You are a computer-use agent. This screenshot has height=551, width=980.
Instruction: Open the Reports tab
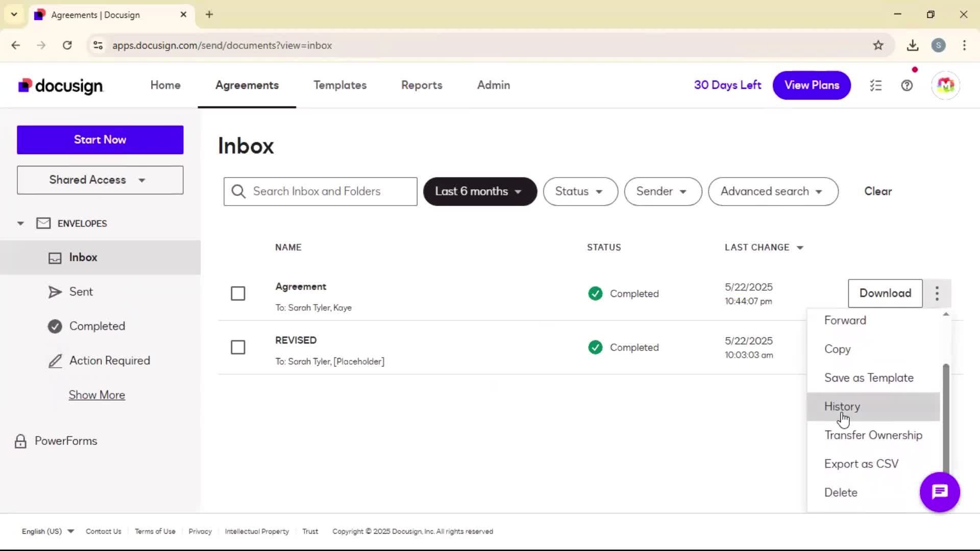coord(422,85)
